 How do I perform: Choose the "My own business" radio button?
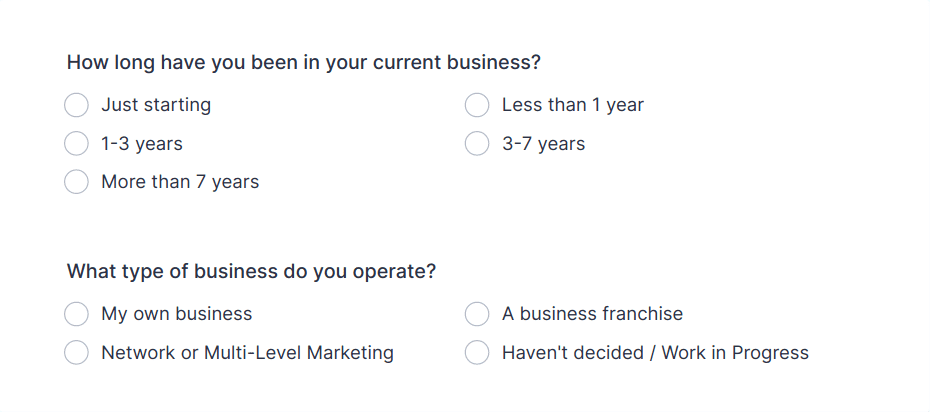77,314
